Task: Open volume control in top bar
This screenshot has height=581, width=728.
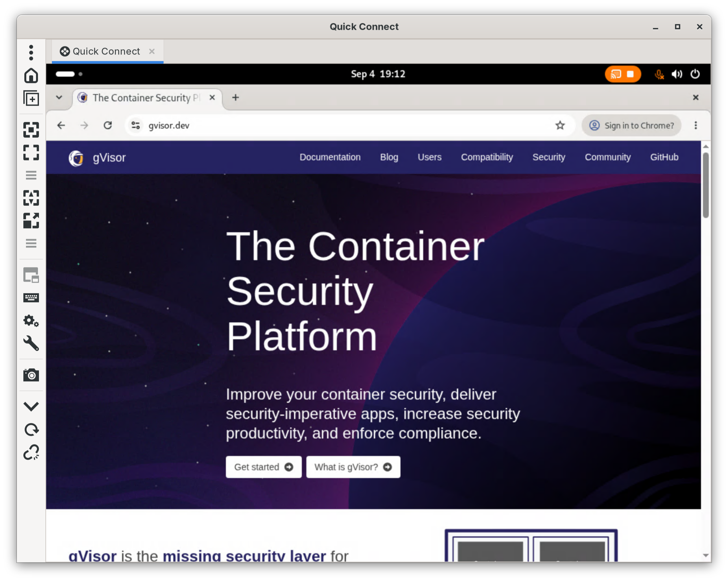Action: (x=677, y=74)
